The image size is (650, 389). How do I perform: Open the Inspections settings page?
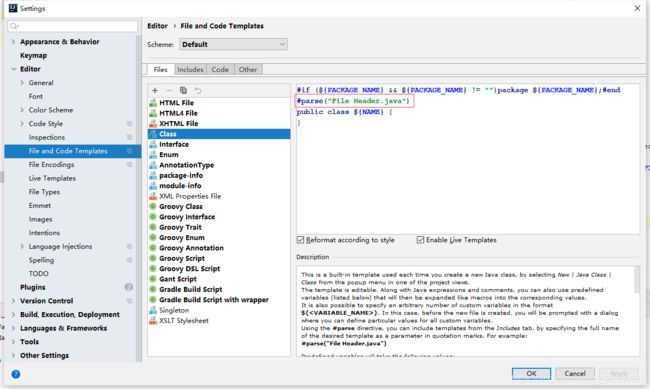tap(47, 137)
